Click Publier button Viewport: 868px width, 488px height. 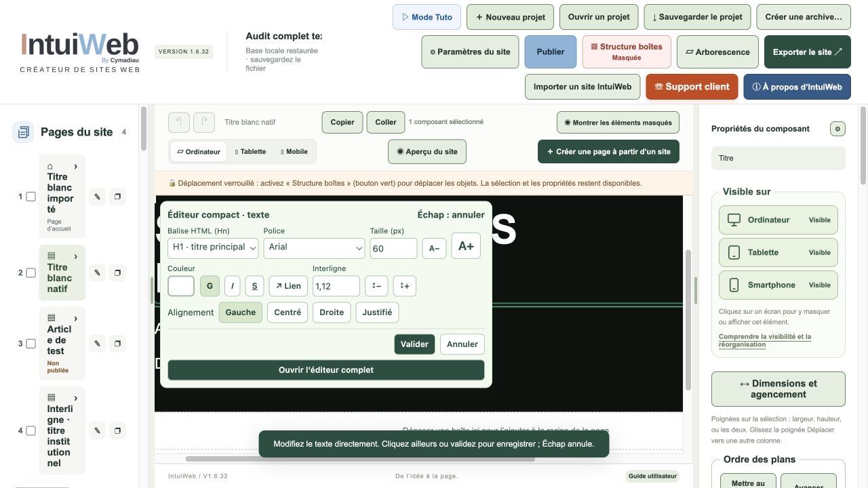pos(551,52)
